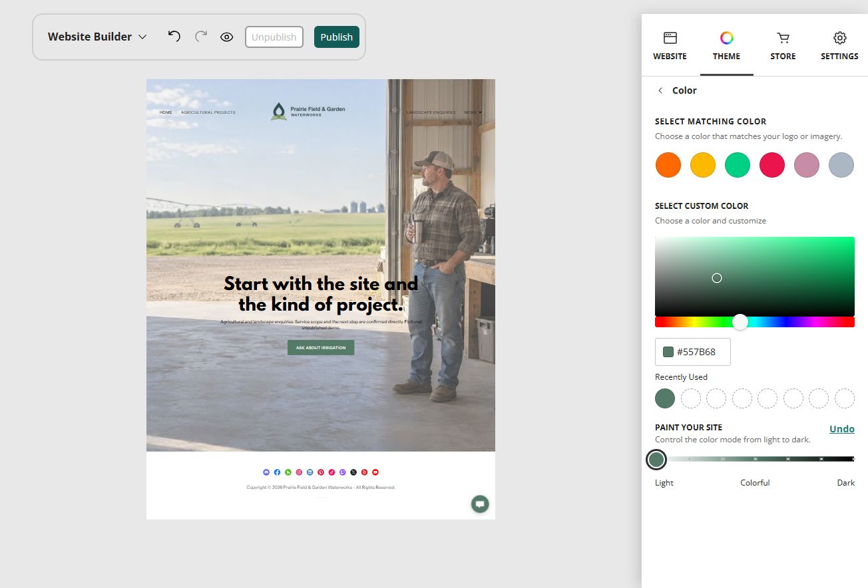Click the circle marker in the color gradient box
The width and height of the screenshot is (868, 588).
point(717,278)
